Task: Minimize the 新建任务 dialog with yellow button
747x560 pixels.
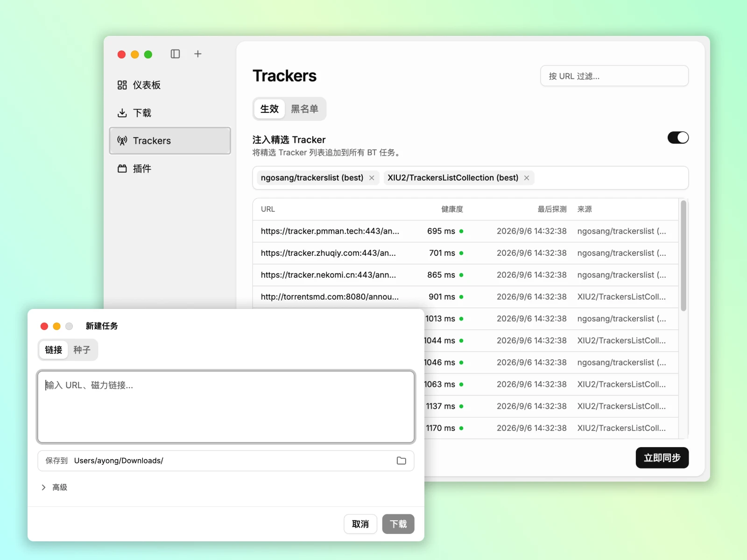Action: [56, 326]
